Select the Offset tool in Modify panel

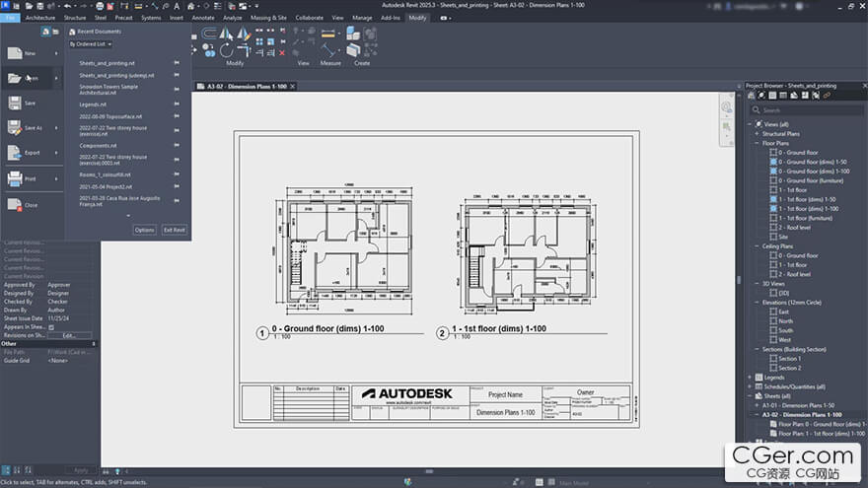[x=209, y=34]
